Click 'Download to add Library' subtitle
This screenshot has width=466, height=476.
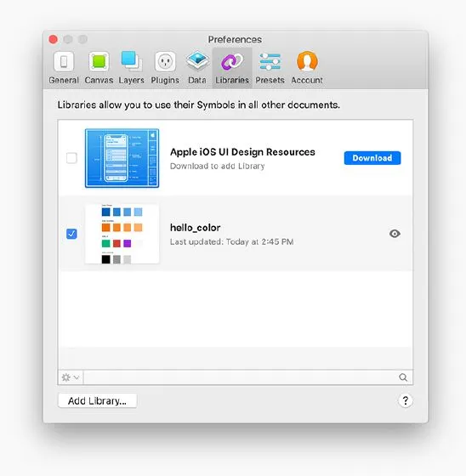tap(217, 166)
